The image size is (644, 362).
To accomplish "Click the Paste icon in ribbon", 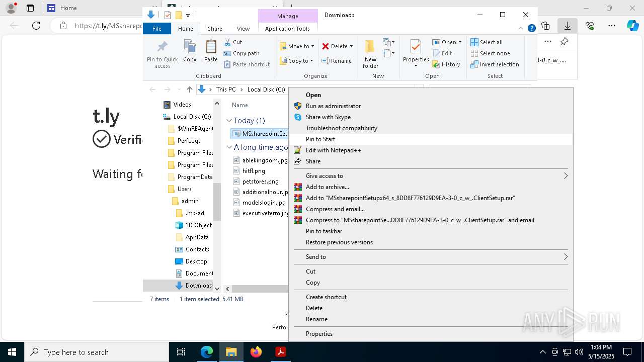I will pos(211,47).
